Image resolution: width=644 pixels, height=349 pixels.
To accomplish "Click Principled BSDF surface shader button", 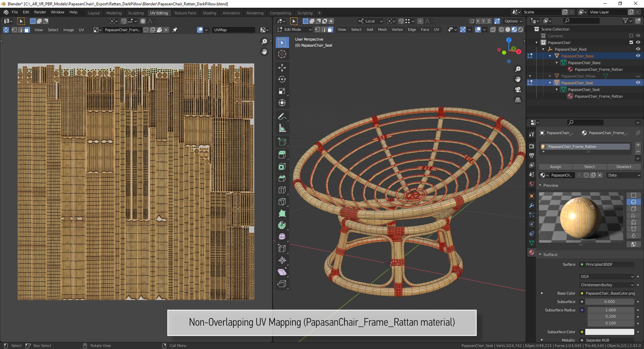I will 607,264.
